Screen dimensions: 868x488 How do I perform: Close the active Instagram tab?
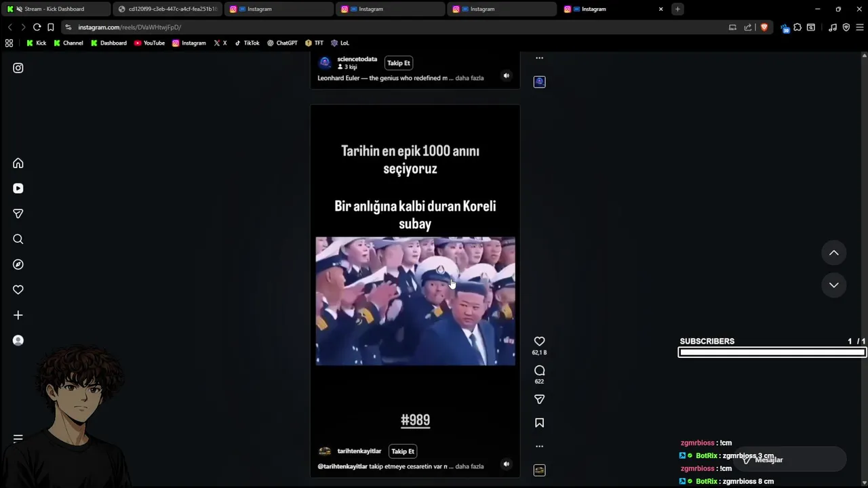pyautogui.click(x=660, y=9)
